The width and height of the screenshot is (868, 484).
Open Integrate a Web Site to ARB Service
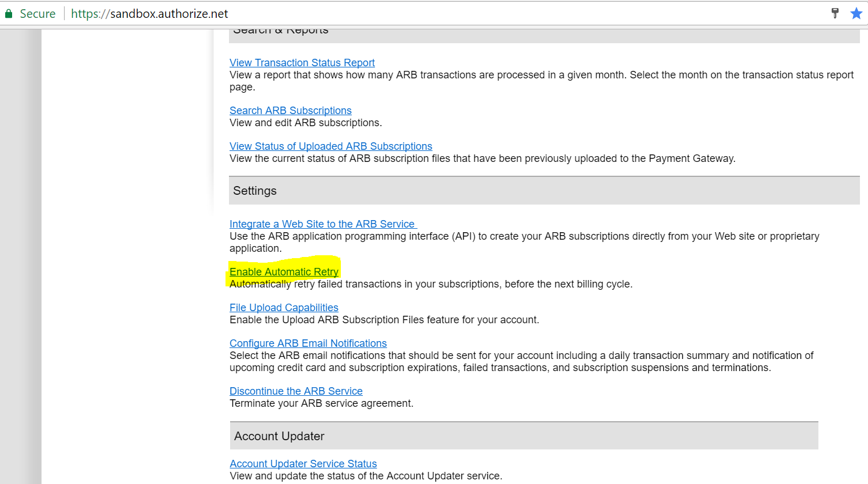coord(322,224)
